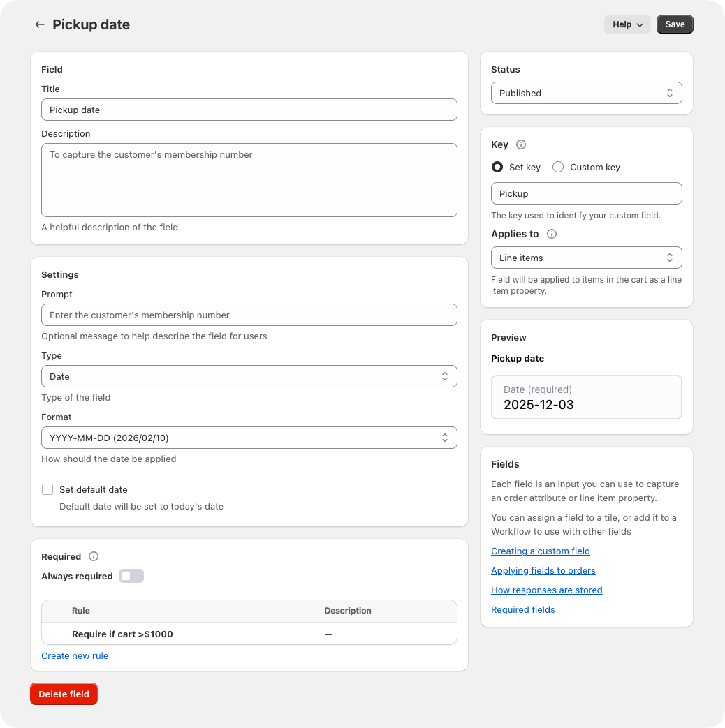Open the Required fields documentation
The image size is (725, 728).
coord(522,609)
